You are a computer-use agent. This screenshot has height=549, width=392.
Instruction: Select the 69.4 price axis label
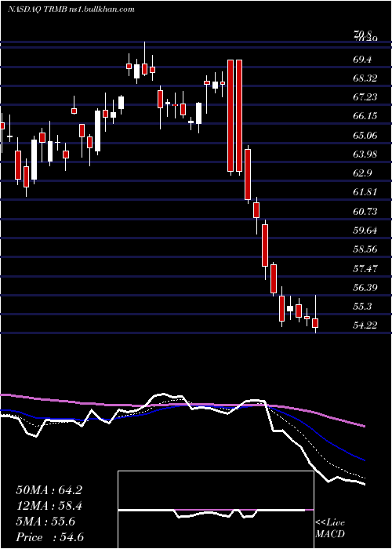[362, 60]
